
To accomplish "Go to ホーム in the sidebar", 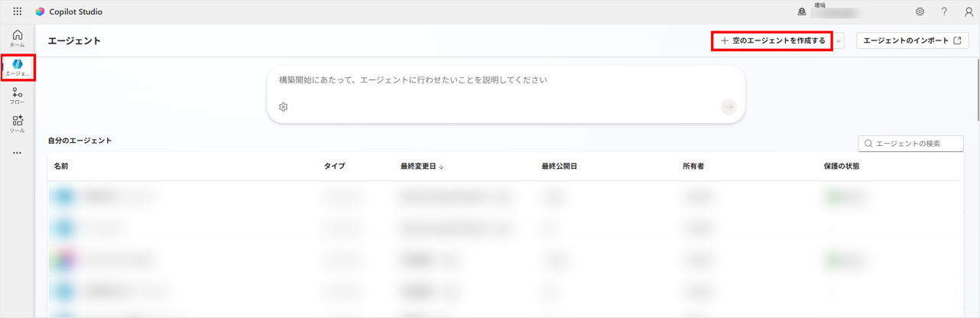I will [x=17, y=39].
